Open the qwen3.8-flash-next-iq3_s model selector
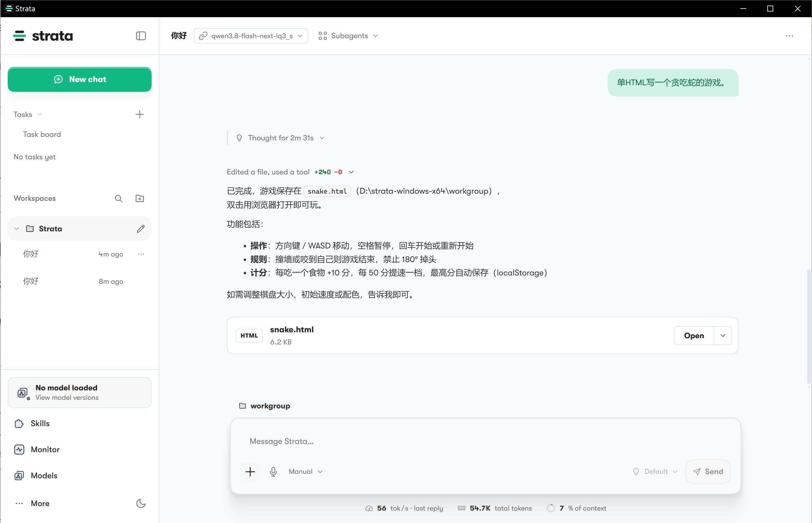This screenshot has width=812, height=523. 251,36
